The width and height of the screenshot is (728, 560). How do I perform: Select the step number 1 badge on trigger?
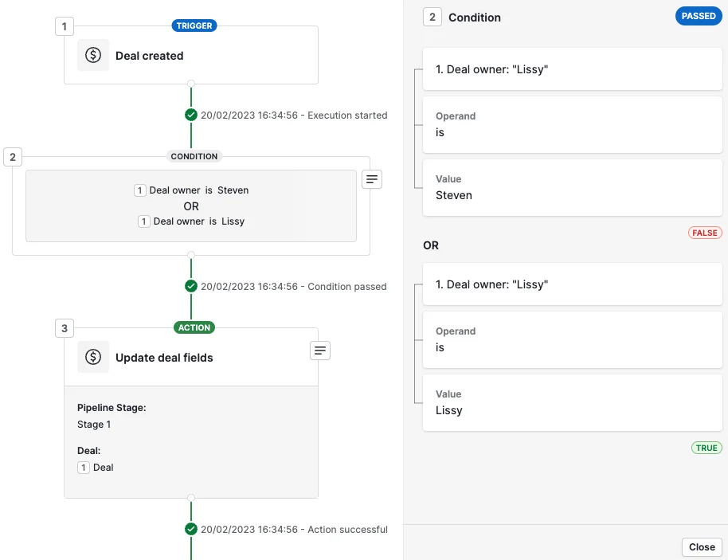pyautogui.click(x=65, y=26)
